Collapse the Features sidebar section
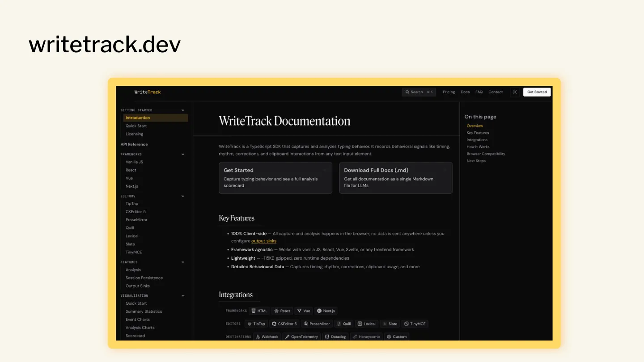This screenshot has width=644, height=362. [x=183, y=262]
